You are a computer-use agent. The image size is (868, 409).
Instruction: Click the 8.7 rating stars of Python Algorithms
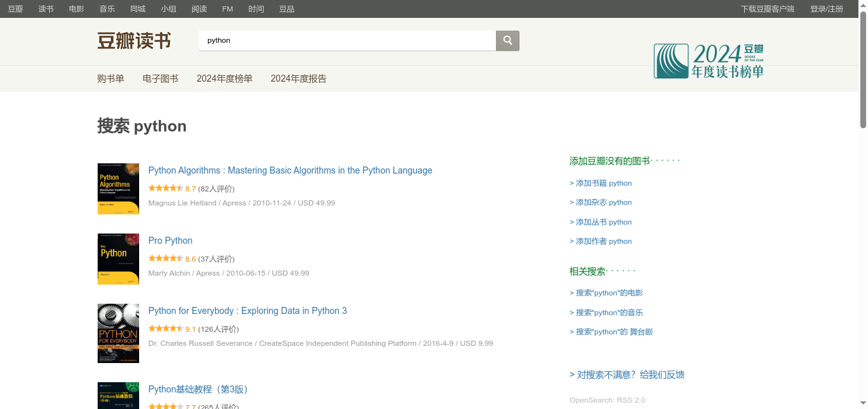(x=166, y=188)
